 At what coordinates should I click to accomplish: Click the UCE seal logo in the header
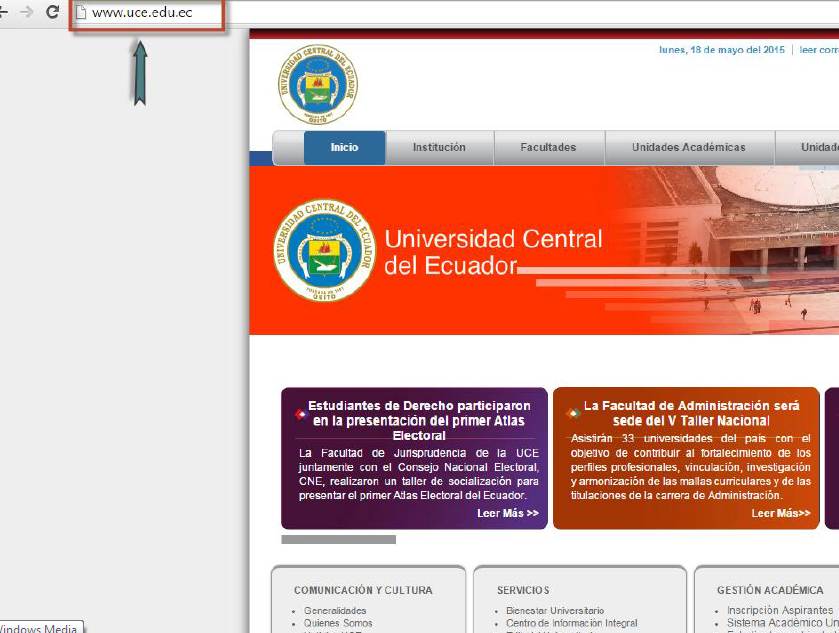point(318,86)
